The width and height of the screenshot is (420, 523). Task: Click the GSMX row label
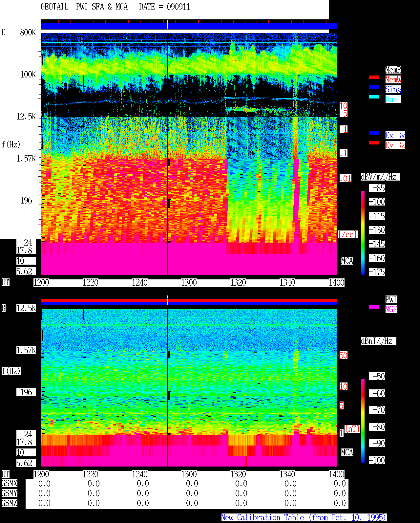[9, 483]
